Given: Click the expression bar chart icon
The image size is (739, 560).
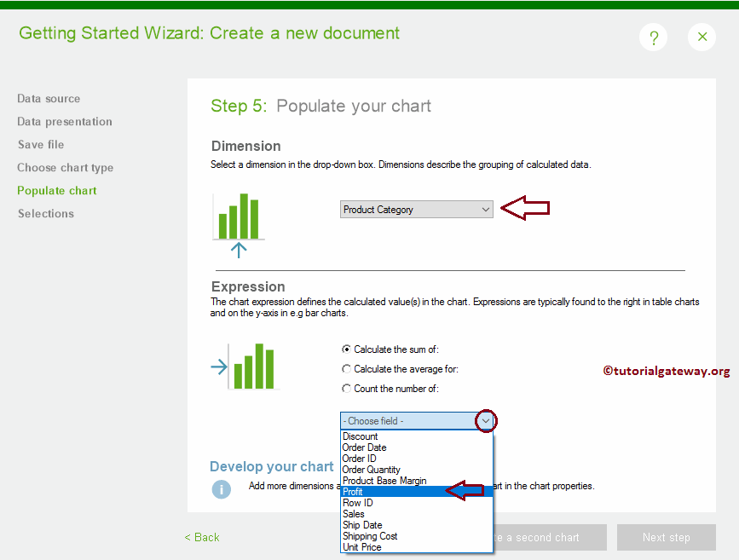Looking at the screenshot, I should (x=256, y=367).
